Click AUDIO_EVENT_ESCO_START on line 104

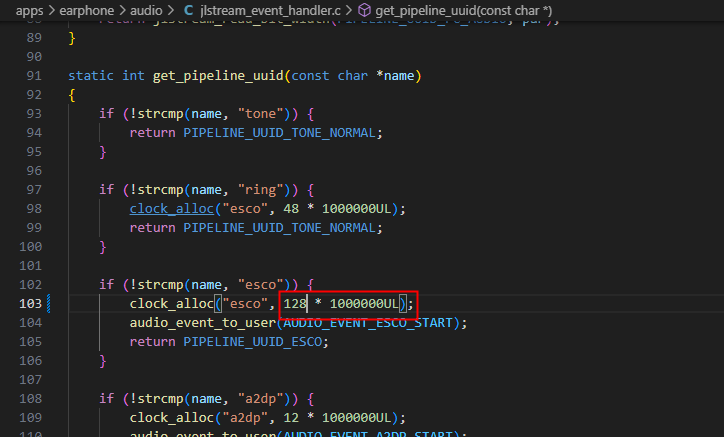[x=368, y=322]
